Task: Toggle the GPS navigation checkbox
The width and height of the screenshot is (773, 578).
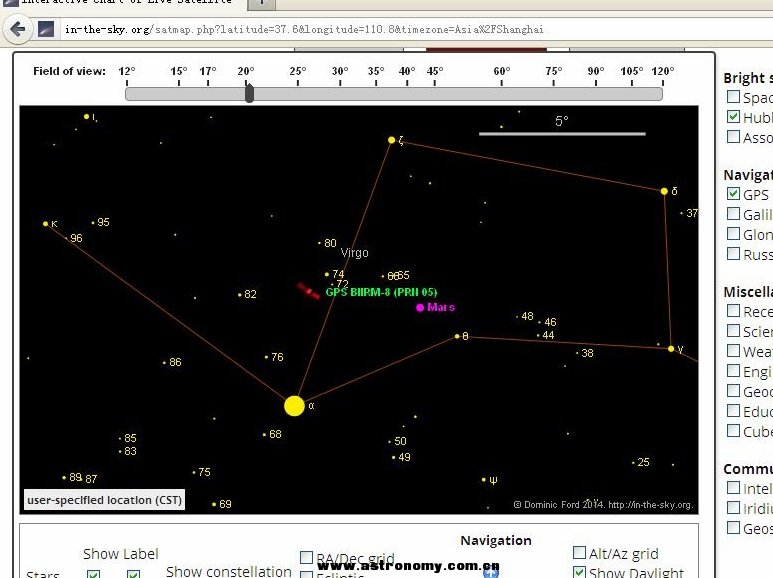Action: point(734,194)
